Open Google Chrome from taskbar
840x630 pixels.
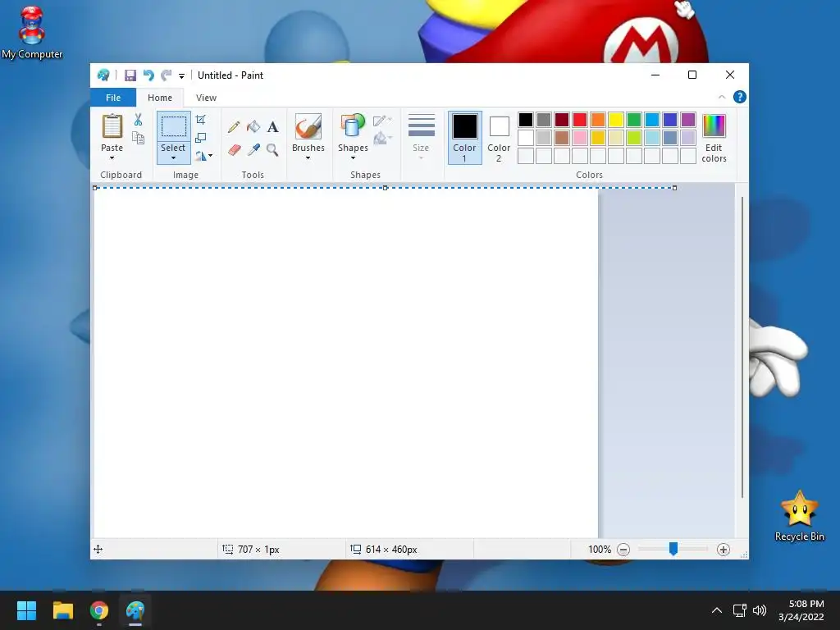[99, 610]
